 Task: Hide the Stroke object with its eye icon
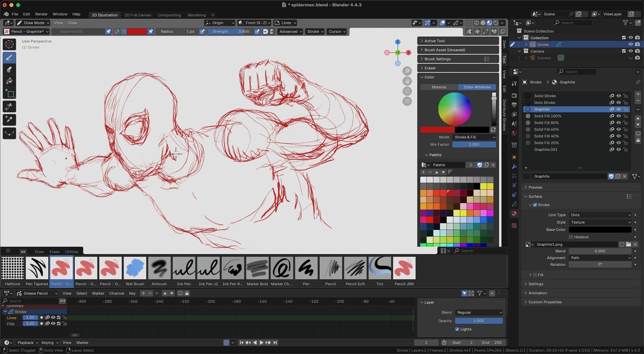coord(630,44)
